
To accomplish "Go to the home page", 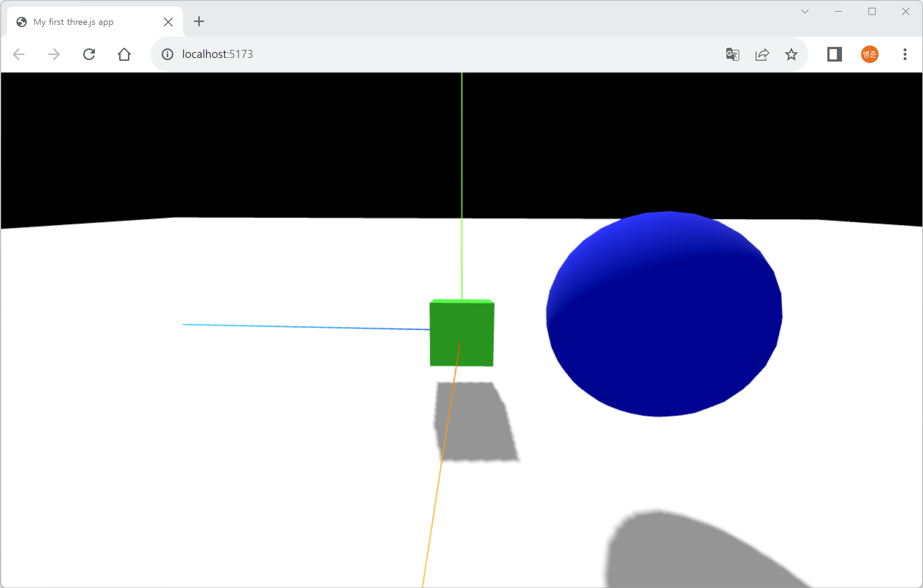I will click(124, 54).
